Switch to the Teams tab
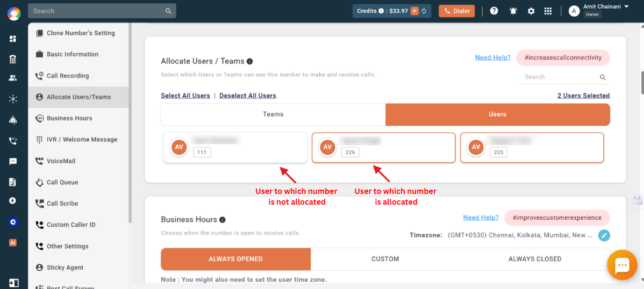 coord(273,114)
